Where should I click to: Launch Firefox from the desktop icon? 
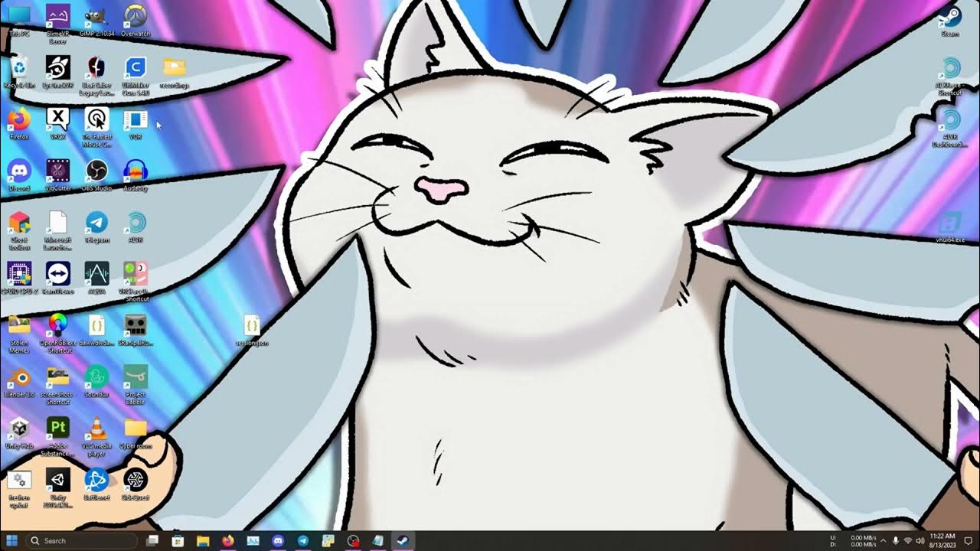point(19,122)
